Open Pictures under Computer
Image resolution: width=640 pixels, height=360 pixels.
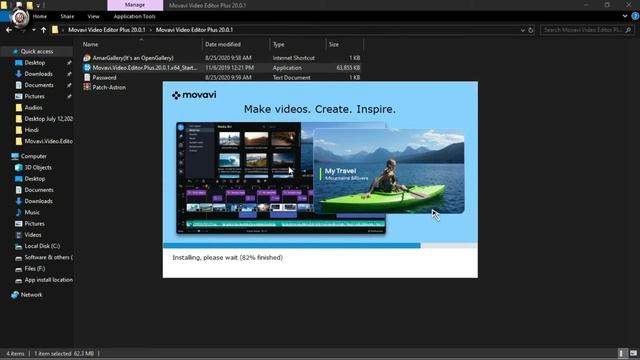tap(34, 224)
